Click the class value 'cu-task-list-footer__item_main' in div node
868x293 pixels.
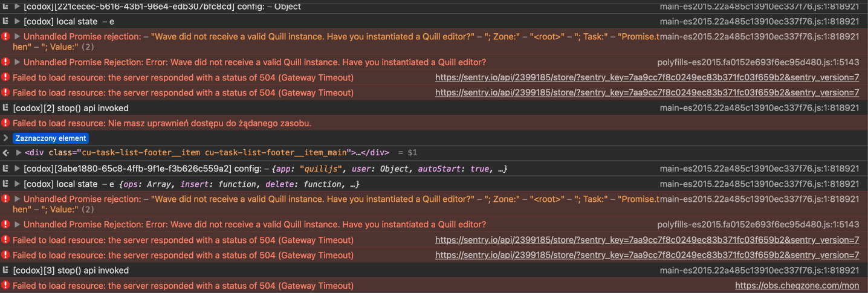(277, 153)
